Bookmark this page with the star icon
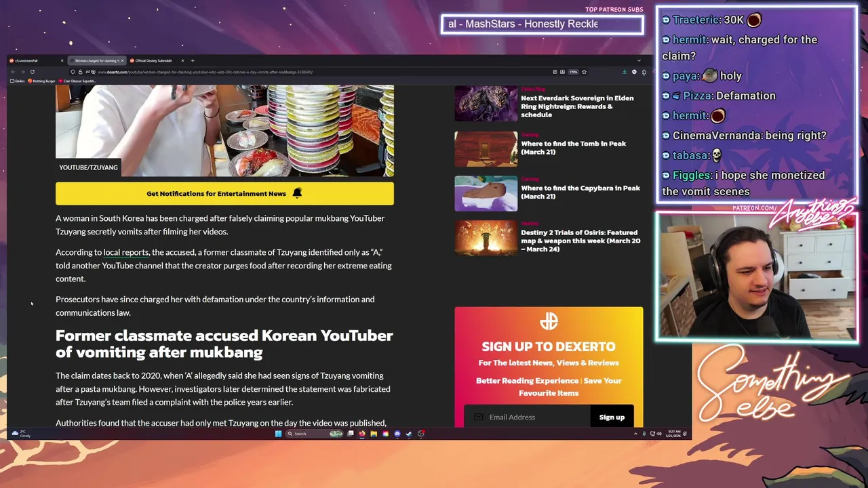Image resolution: width=868 pixels, height=488 pixels. (584, 72)
